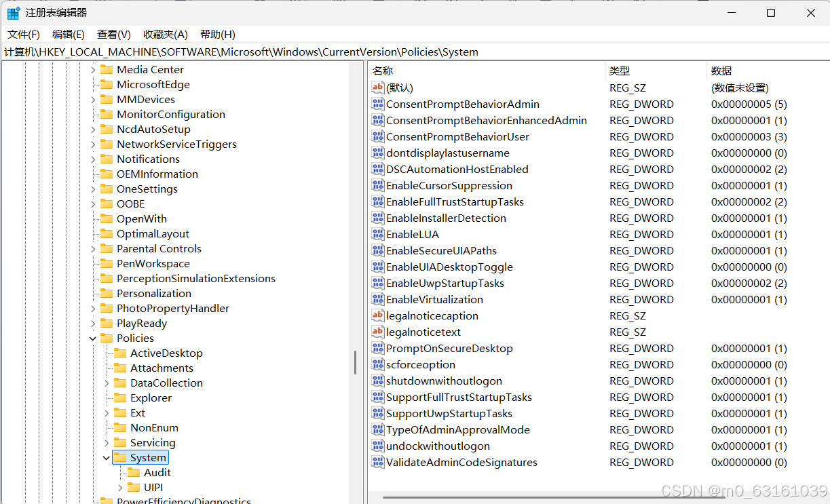Click the string icon beside legalnoticetext
Viewport: 830px width, 504px height.
[378, 332]
